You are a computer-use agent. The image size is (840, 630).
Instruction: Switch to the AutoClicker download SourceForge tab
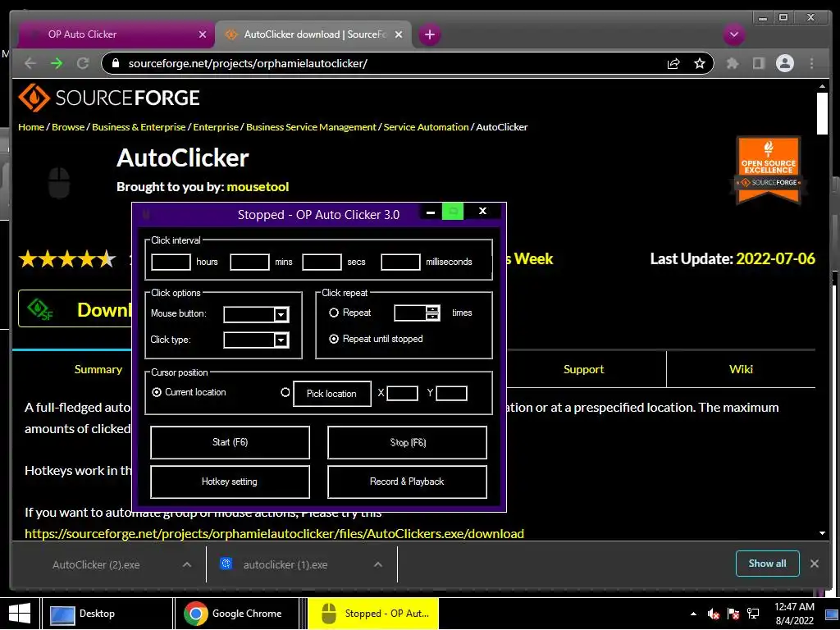pos(313,34)
